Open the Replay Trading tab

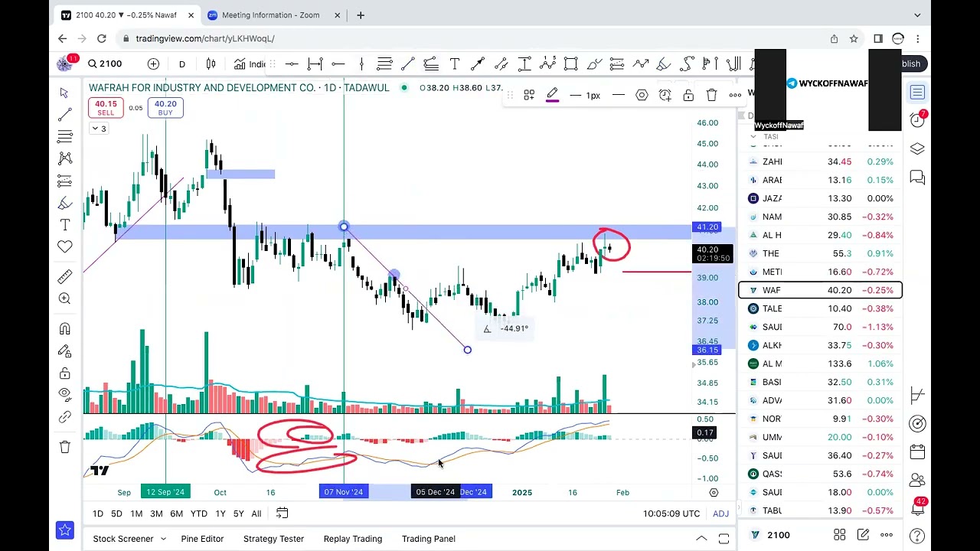[352, 539]
